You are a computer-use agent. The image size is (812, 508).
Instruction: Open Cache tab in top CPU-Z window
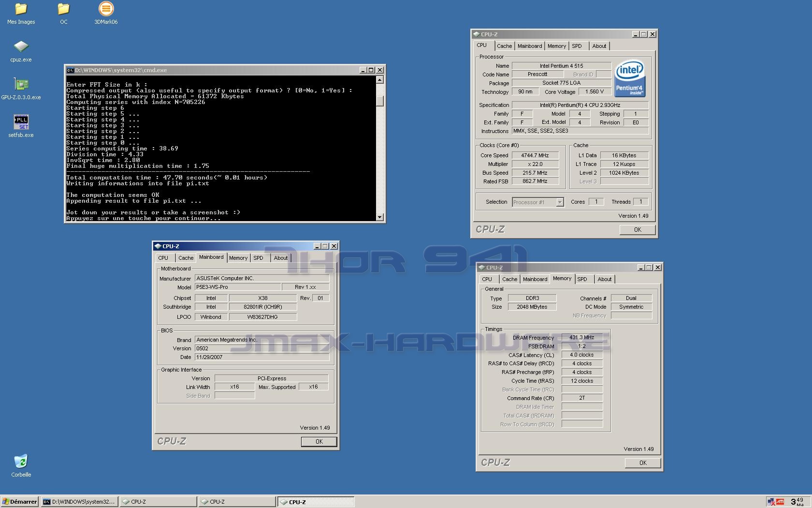(x=504, y=46)
